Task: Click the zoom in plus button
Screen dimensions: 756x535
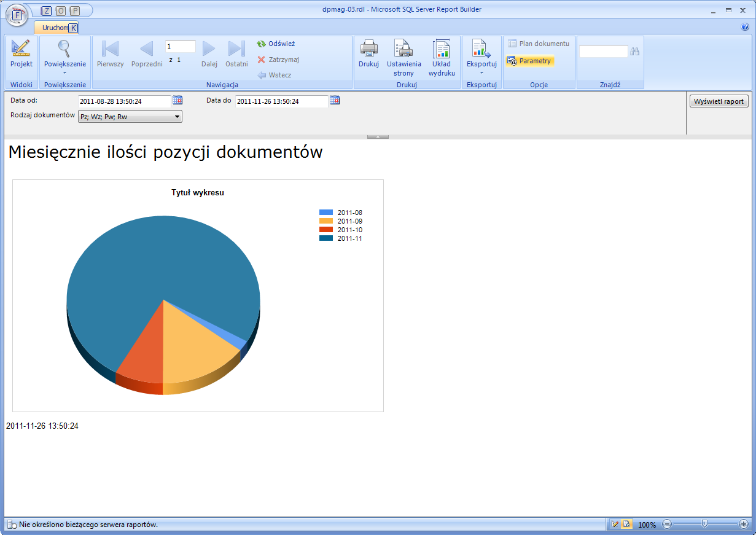Action: click(x=744, y=525)
